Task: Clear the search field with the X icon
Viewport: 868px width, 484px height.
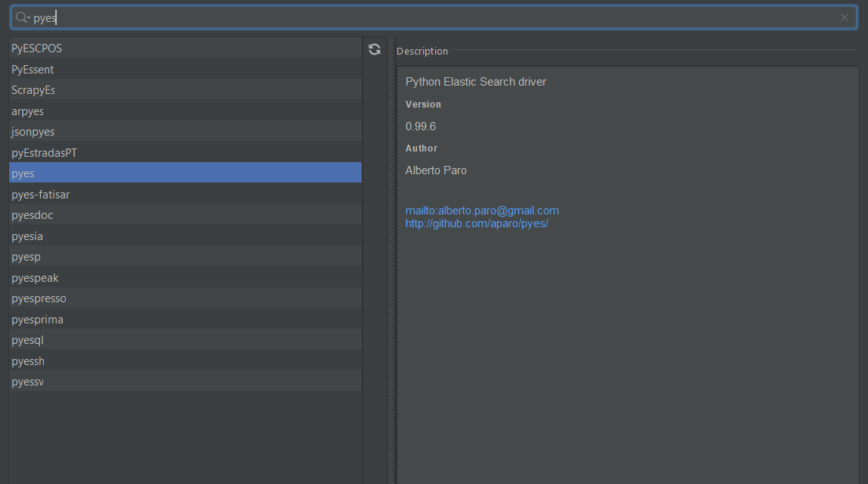Action: tap(845, 17)
